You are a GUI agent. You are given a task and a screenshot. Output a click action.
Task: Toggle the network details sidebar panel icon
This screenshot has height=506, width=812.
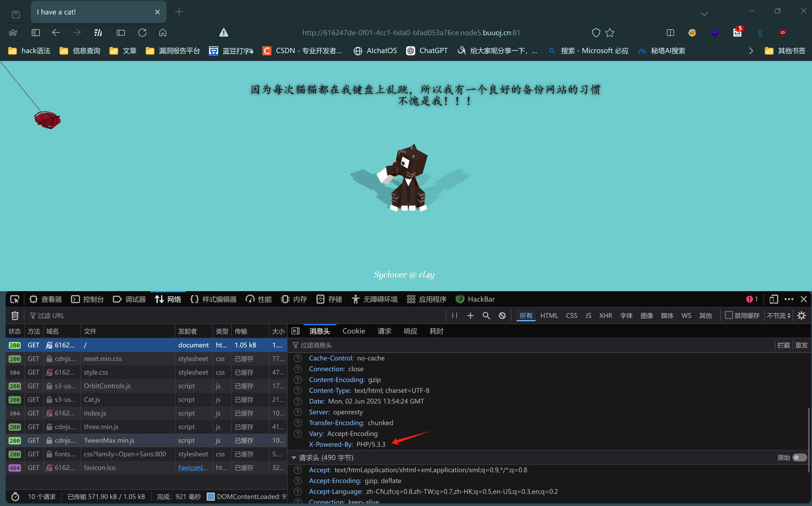coord(296,331)
